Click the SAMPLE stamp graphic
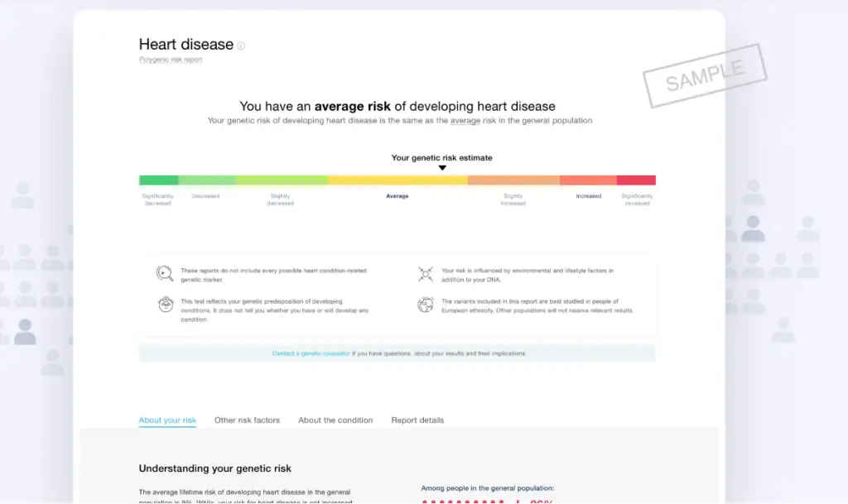848x504 pixels. click(705, 75)
